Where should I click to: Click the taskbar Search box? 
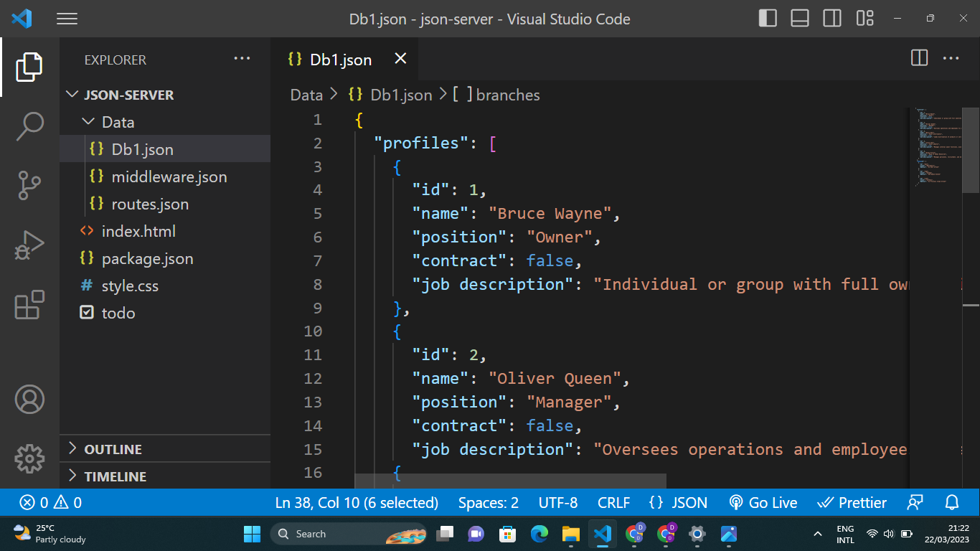click(348, 534)
